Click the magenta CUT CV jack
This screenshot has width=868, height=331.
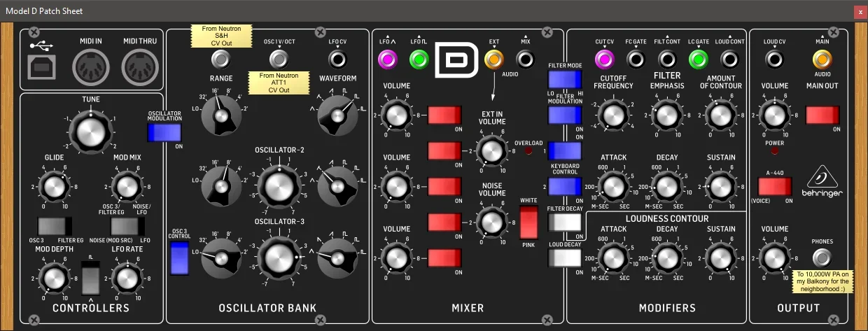coord(604,60)
